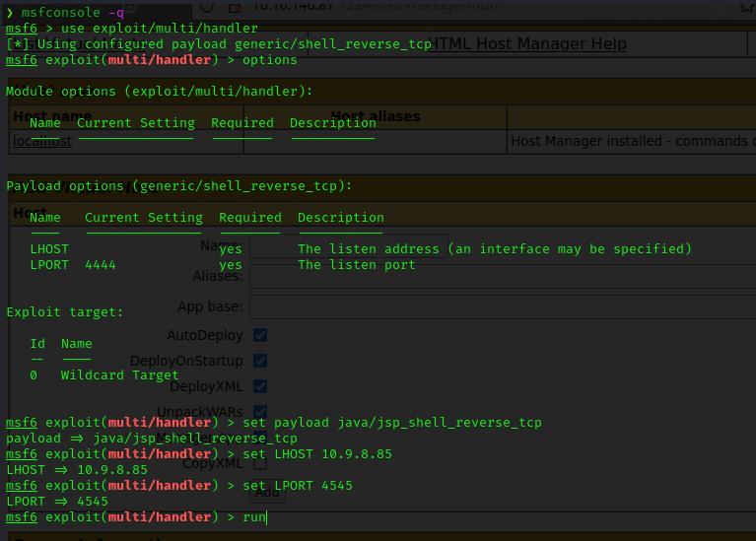Screen dimensions: 756x541
Task: Click the 'Exploit target:' heading
Action: 65,312
